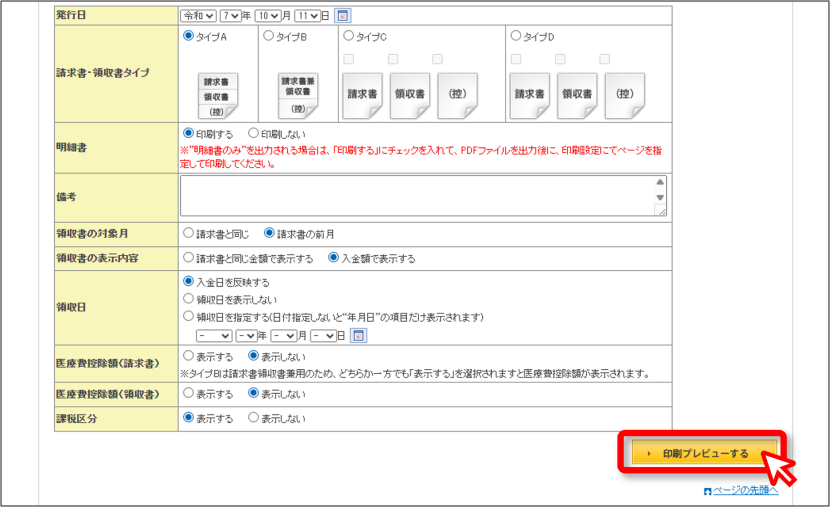
Task: Click タイプD 請求書 document icon
Action: pos(530,96)
